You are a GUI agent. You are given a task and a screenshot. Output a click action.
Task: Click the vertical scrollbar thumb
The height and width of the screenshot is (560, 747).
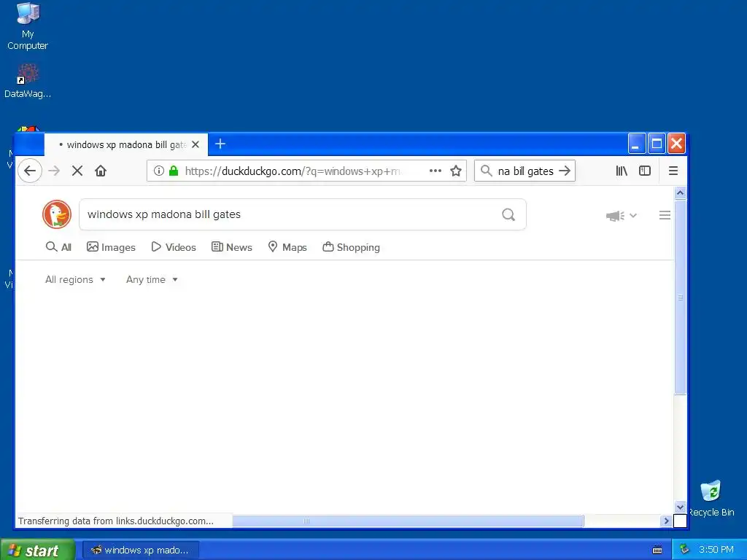pyautogui.click(x=681, y=297)
